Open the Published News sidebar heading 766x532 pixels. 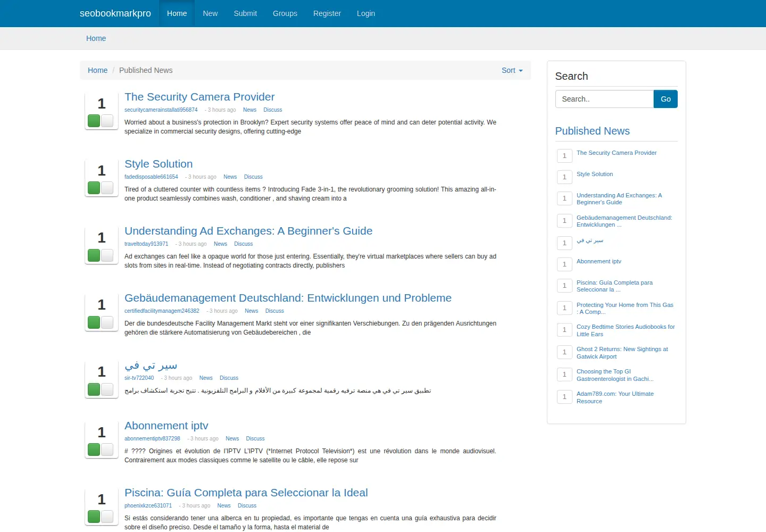pyautogui.click(x=592, y=131)
